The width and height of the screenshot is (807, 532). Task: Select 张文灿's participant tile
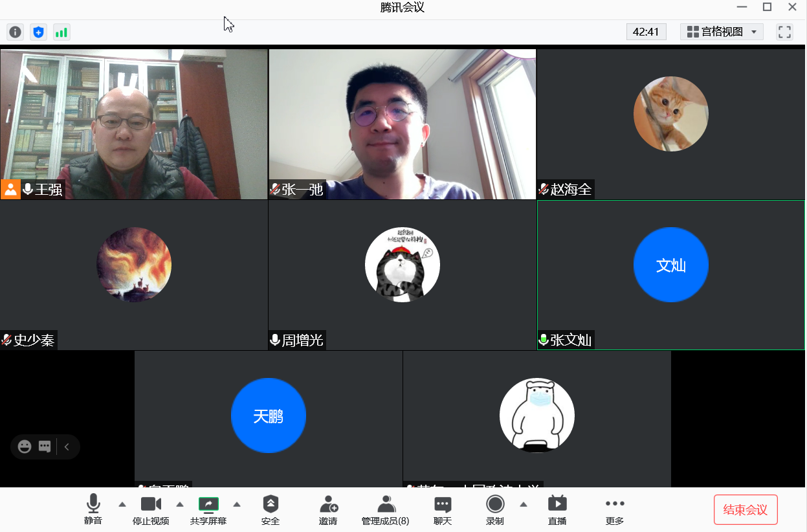pyautogui.click(x=671, y=275)
